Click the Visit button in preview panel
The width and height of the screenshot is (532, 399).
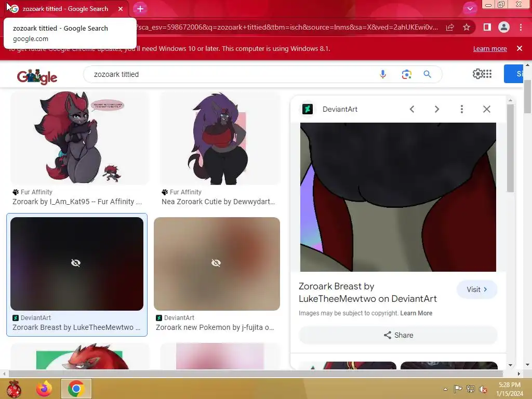coord(477,289)
